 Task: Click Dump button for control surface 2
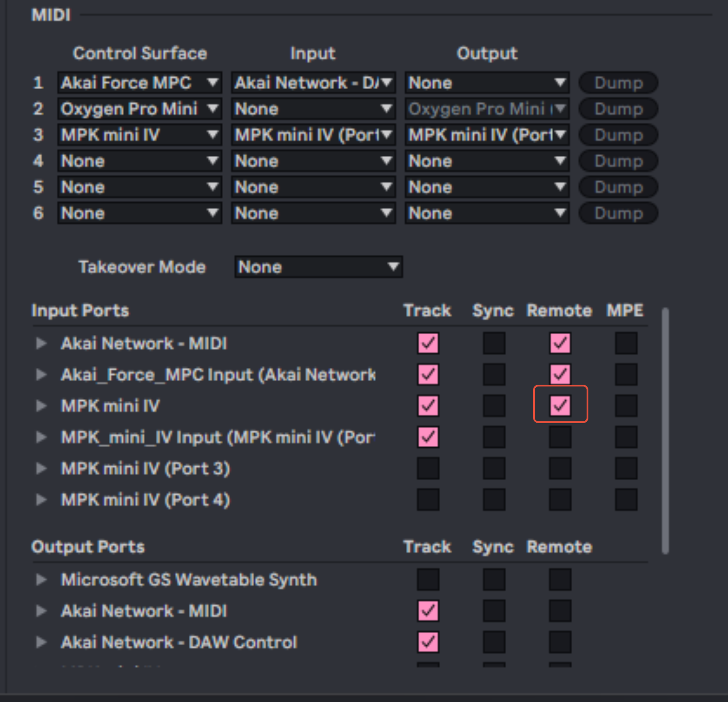tap(618, 109)
